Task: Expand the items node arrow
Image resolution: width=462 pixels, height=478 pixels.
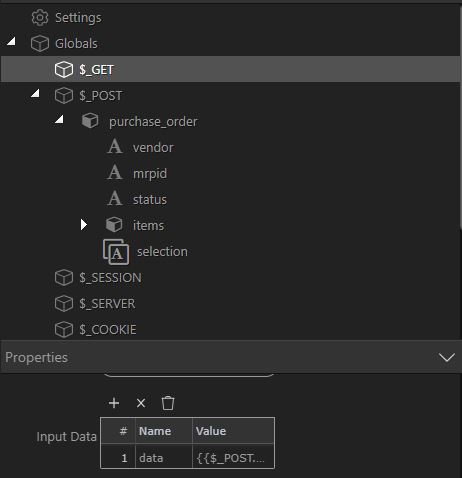Action: [84, 225]
